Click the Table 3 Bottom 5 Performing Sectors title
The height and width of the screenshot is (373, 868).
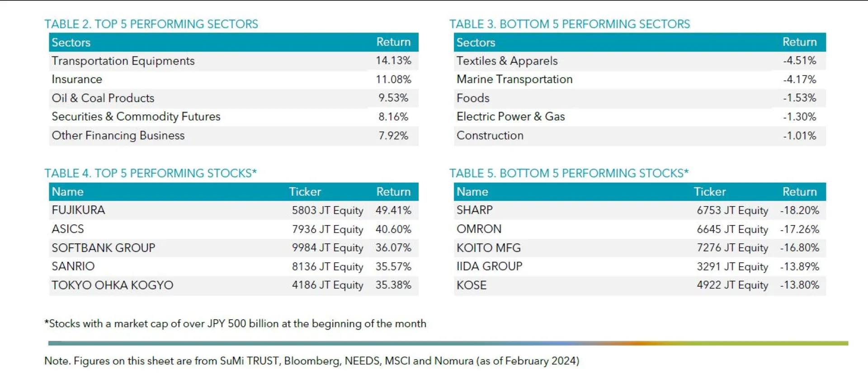pyautogui.click(x=569, y=24)
